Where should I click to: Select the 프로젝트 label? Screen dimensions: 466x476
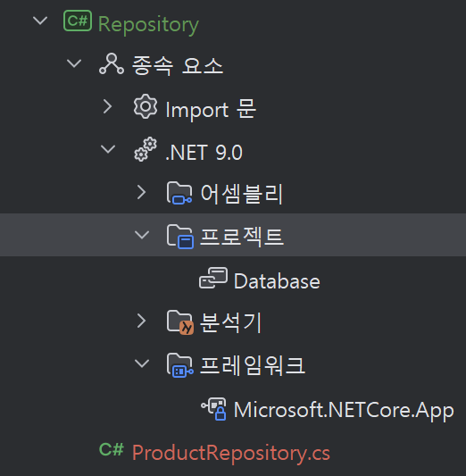(242, 237)
